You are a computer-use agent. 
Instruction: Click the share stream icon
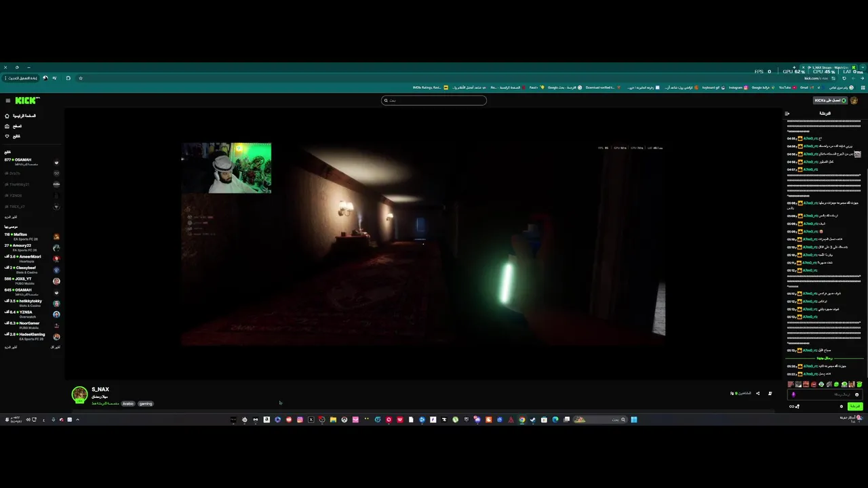pyautogui.click(x=757, y=393)
